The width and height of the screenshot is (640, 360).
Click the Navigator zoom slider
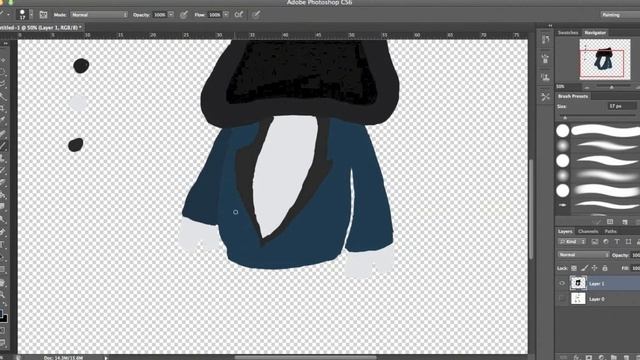coord(611,87)
